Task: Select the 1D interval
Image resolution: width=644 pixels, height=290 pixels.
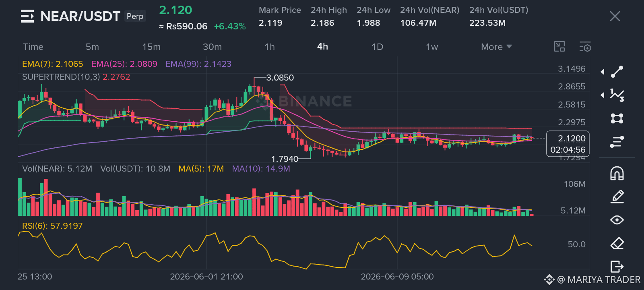Action: coord(377,47)
